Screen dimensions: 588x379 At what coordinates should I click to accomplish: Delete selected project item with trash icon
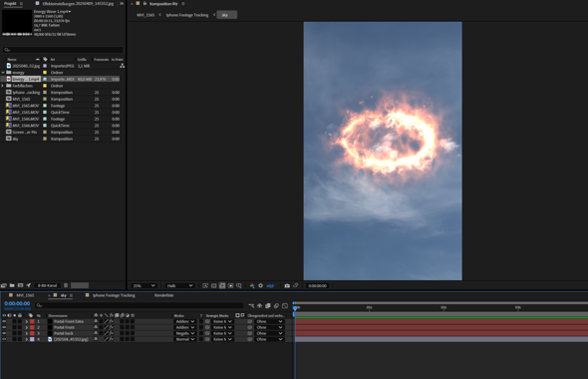(x=66, y=285)
